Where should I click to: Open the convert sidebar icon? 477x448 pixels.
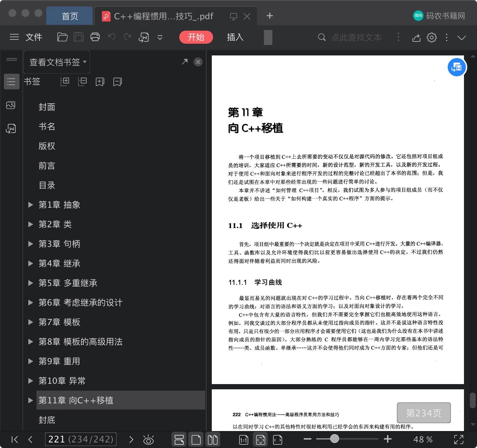pos(11,128)
